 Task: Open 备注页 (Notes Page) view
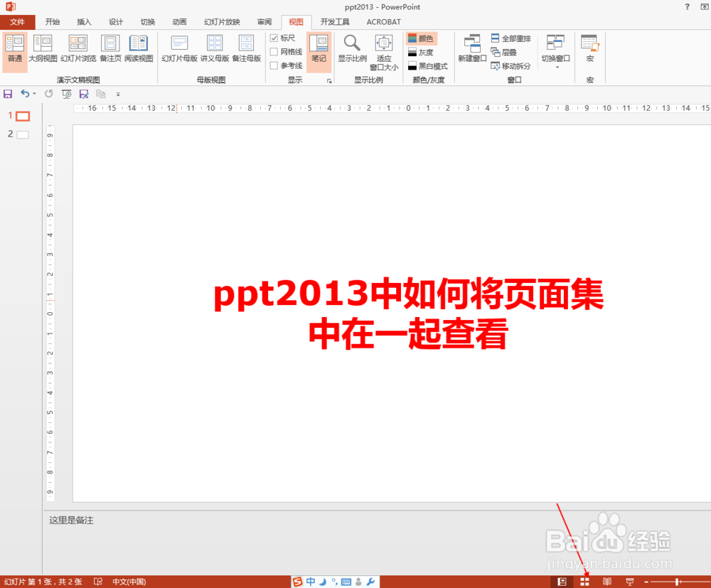(x=110, y=47)
